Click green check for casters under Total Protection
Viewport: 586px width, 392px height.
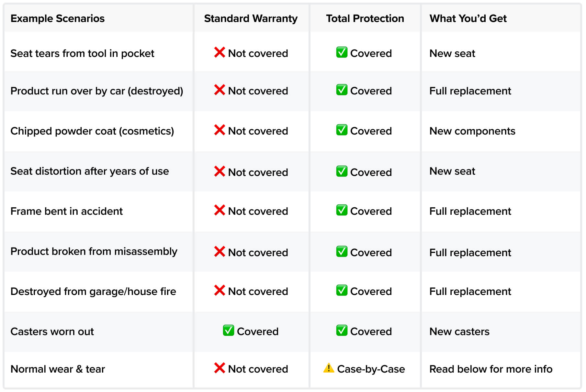tap(342, 331)
